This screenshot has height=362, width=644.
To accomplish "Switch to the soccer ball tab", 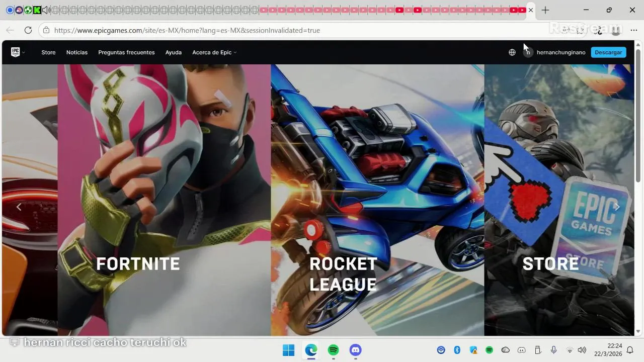I will tap(28, 10).
